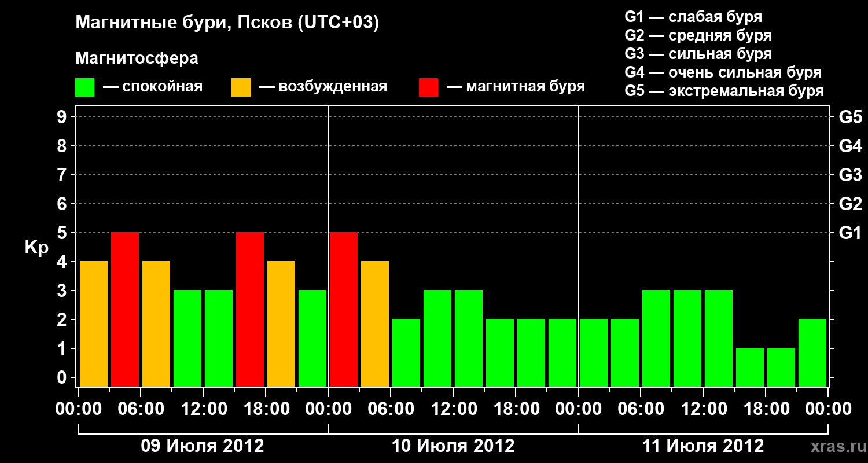Click the red 'магнитная буря' legend swatch
Viewport: 868px width, 463px height.
pyautogui.click(x=428, y=87)
